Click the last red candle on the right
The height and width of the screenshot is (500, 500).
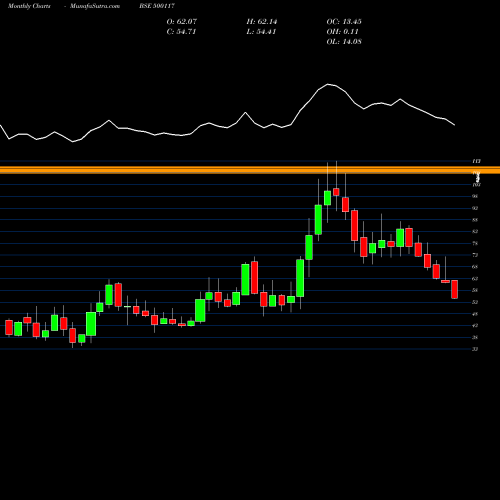click(455, 289)
